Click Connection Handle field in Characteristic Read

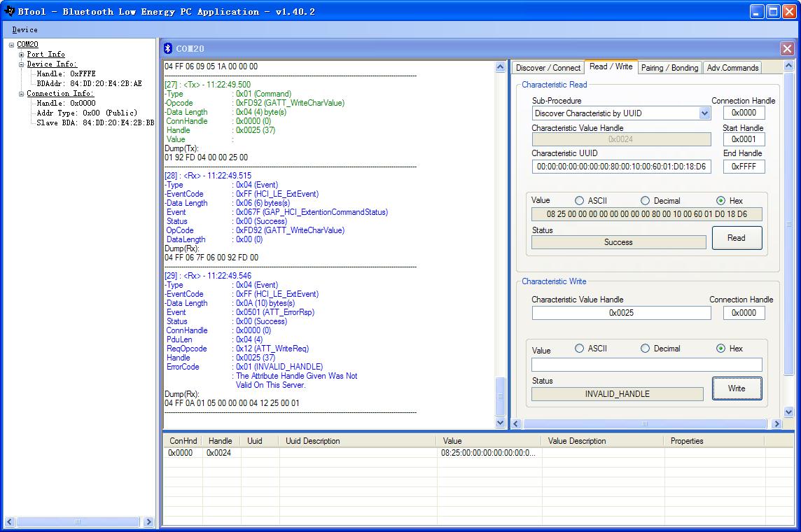[x=744, y=112]
